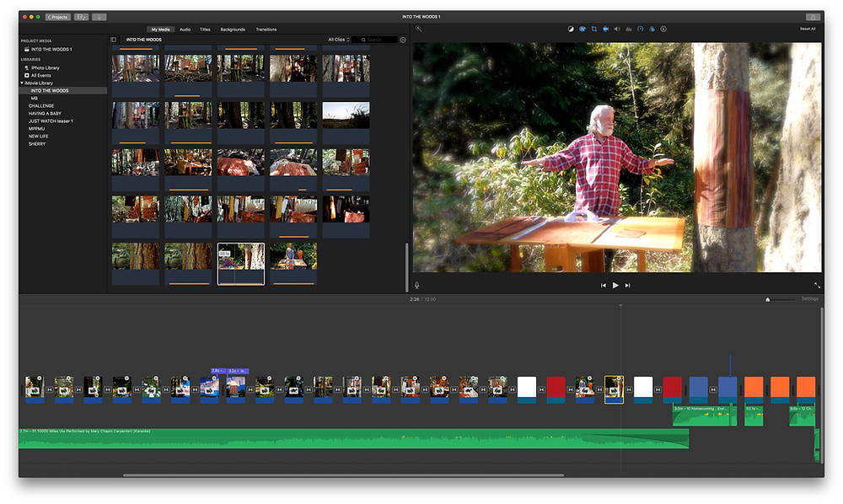Viewport: 843px width, 504px height.
Task: Switch to the Audio tab
Action: (185, 29)
